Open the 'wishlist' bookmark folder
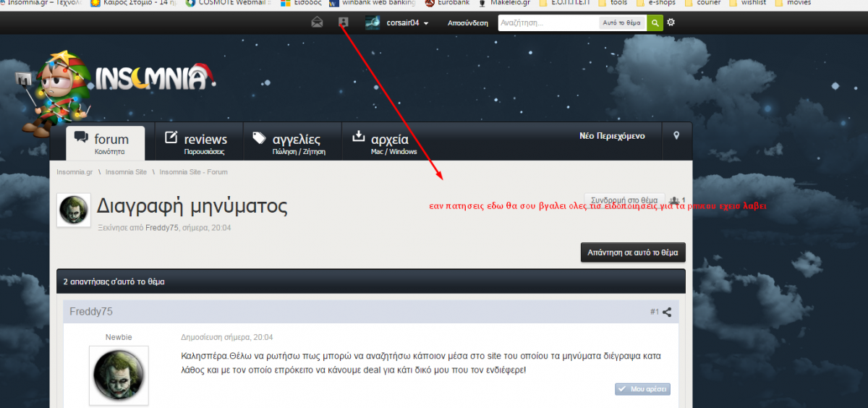Viewport: 868px width, 408px height. [748, 3]
